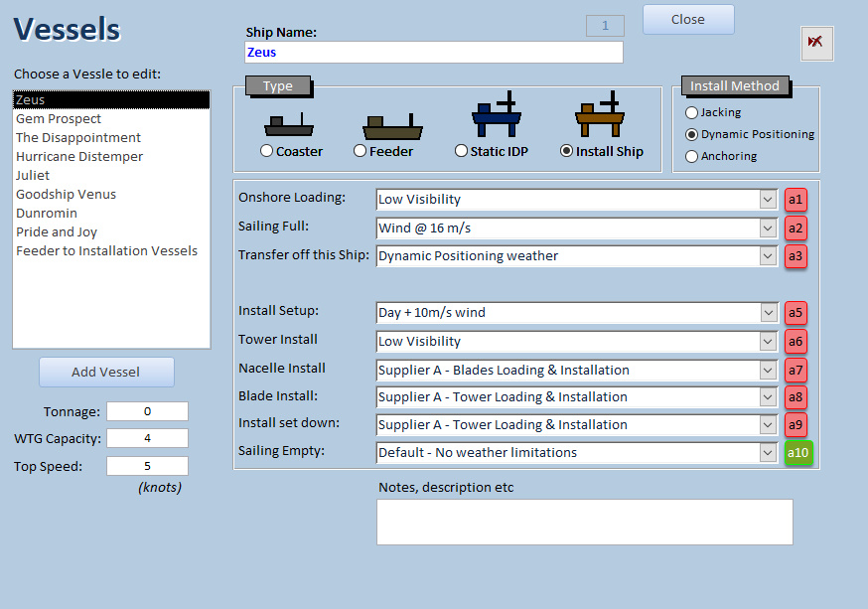This screenshot has width=868, height=609.
Task: Select the Feeder radio button
Action: pyautogui.click(x=360, y=151)
